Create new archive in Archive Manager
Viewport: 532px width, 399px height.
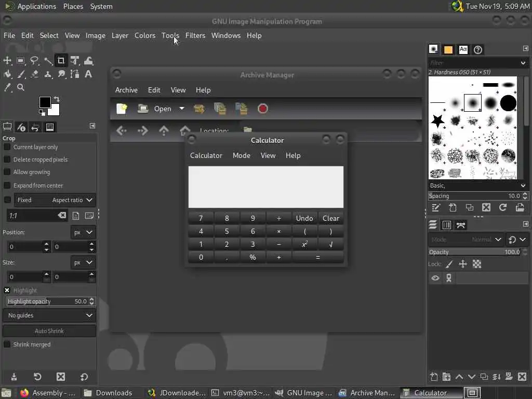click(122, 109)
